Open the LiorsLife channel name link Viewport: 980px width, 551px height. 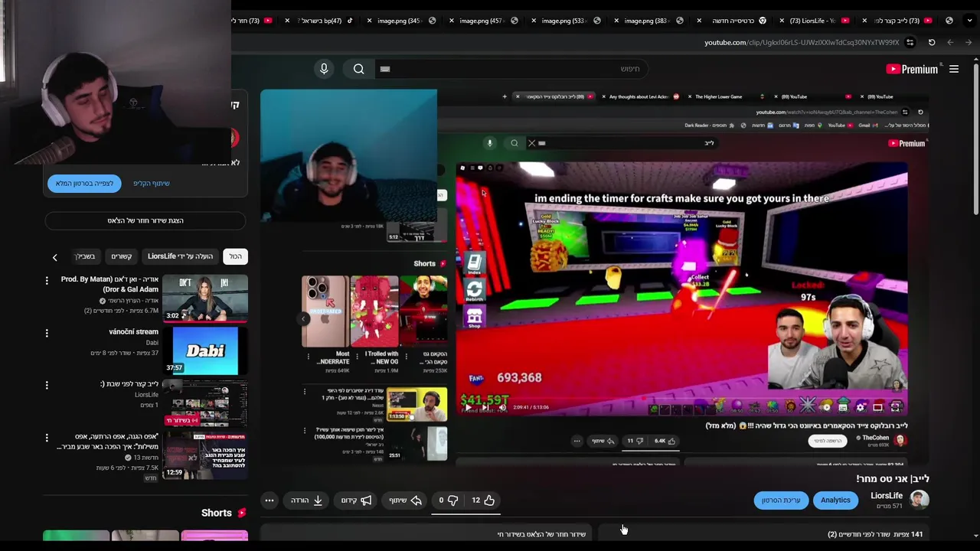887,495
